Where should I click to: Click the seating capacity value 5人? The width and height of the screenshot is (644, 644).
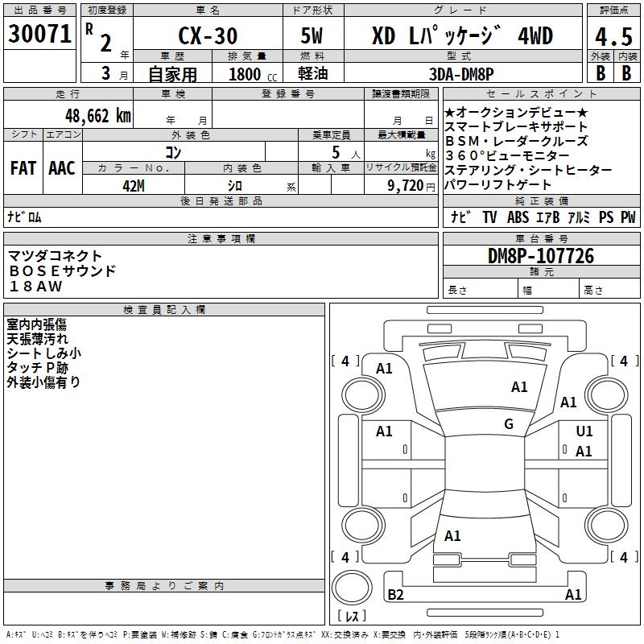point(346,153)
